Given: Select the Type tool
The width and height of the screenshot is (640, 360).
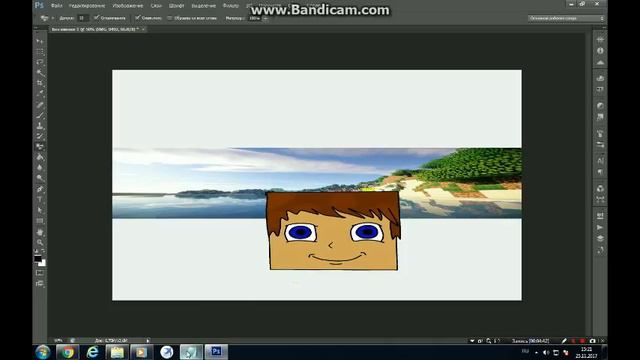Looking at the screenshot, I should [x=40, y=200].
